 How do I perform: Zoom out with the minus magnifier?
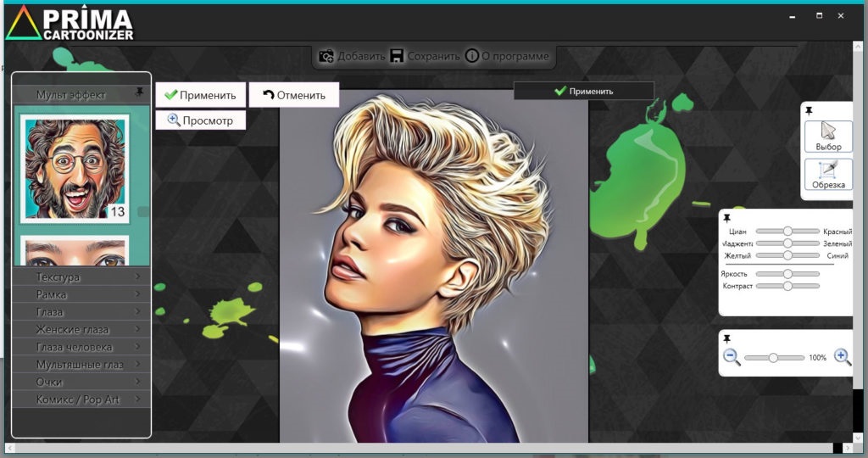(732, 357)
